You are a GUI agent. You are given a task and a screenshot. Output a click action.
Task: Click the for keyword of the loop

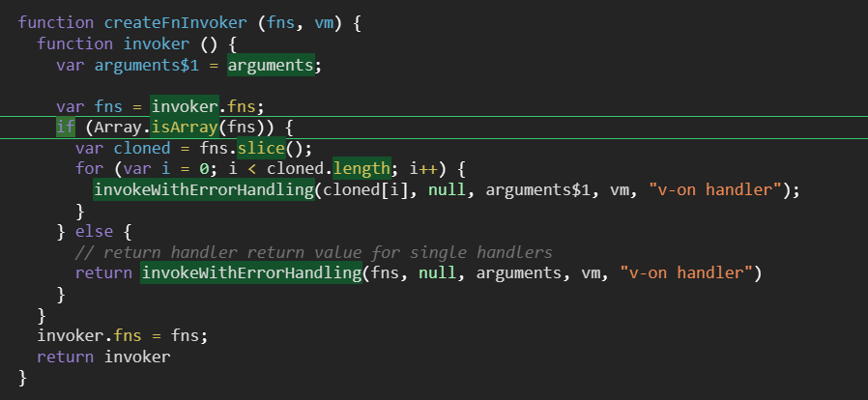coord(89,168)
